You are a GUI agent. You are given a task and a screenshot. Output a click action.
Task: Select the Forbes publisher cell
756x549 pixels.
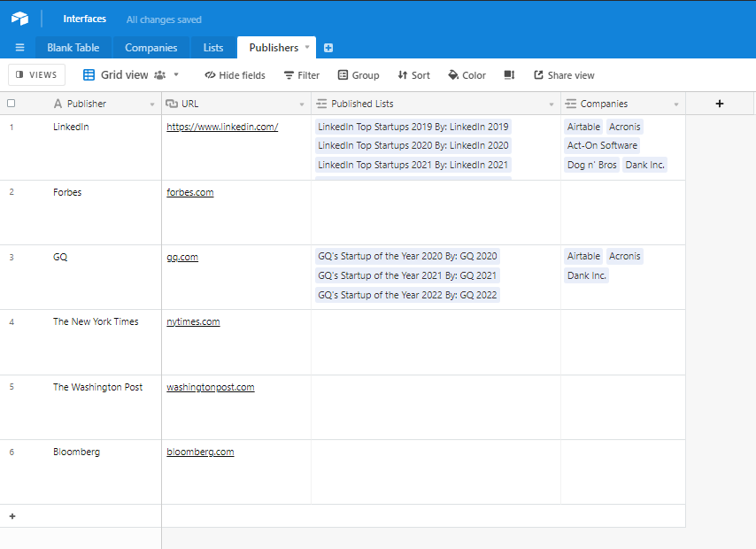(81, 213)
